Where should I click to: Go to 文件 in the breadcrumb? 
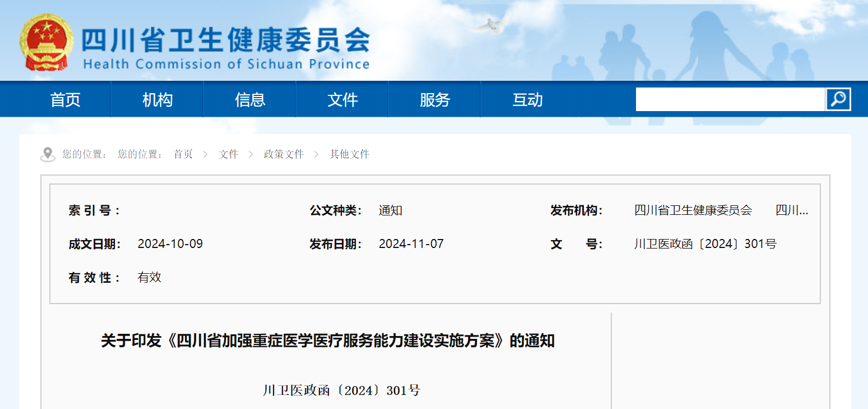tap(229, 154)
